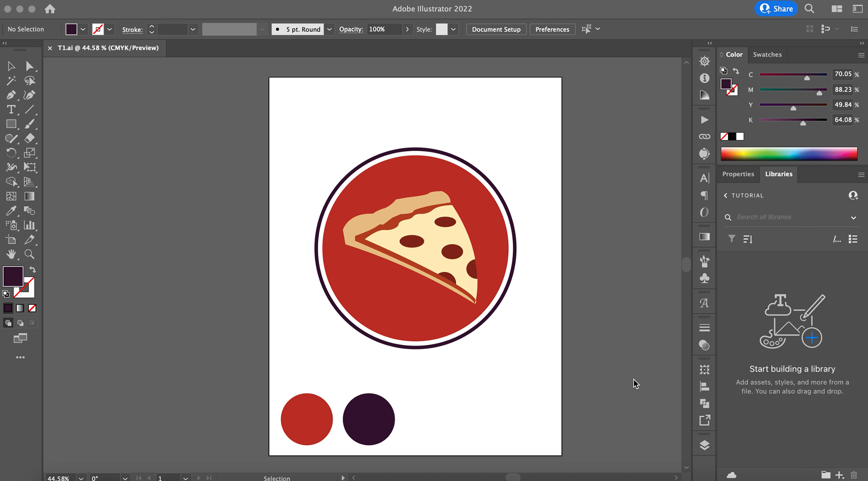
Task: Open Preferences
Action: tap(552, 29)
